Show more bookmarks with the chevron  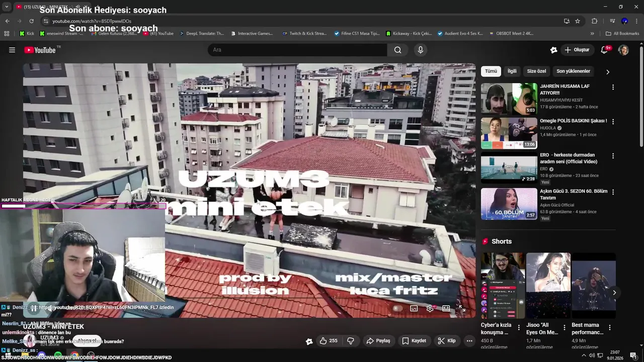coord(592,34)
